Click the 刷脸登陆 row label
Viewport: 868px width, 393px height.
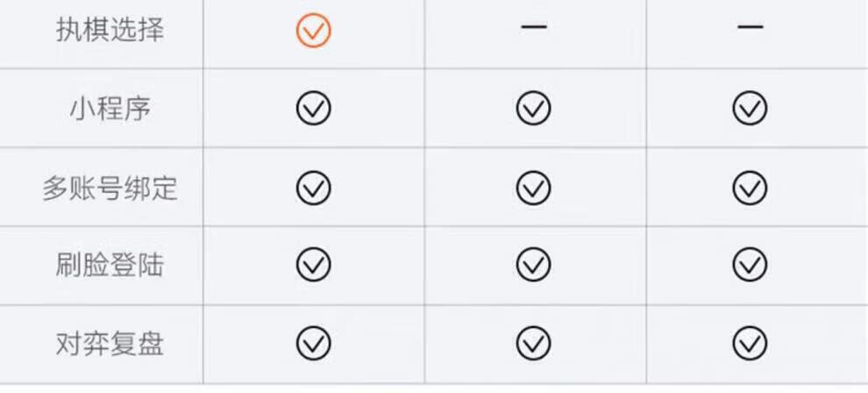click(110, 265)
